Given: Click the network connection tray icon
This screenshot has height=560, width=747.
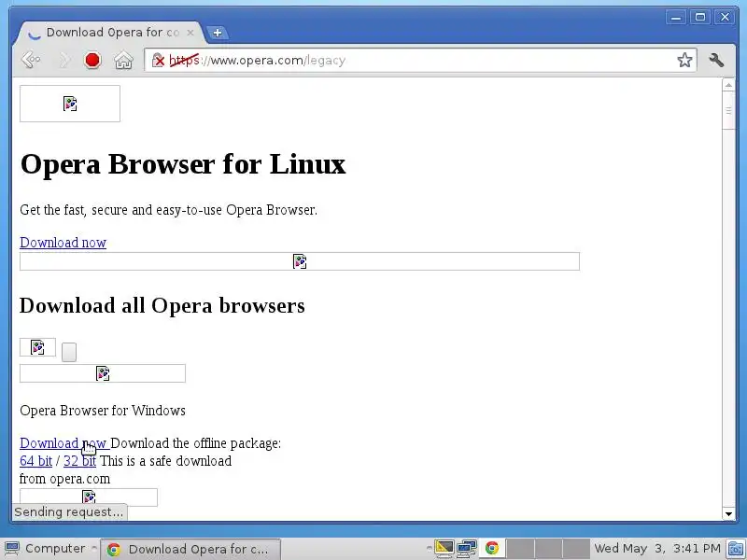Looking at the screenshot, I should (x=467, y=549).
